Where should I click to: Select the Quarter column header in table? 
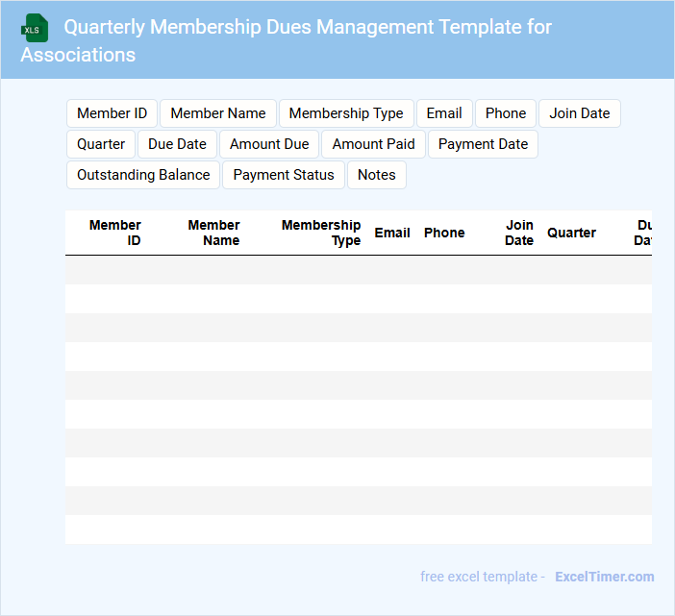pyautogui.click(x=571, y=233)
